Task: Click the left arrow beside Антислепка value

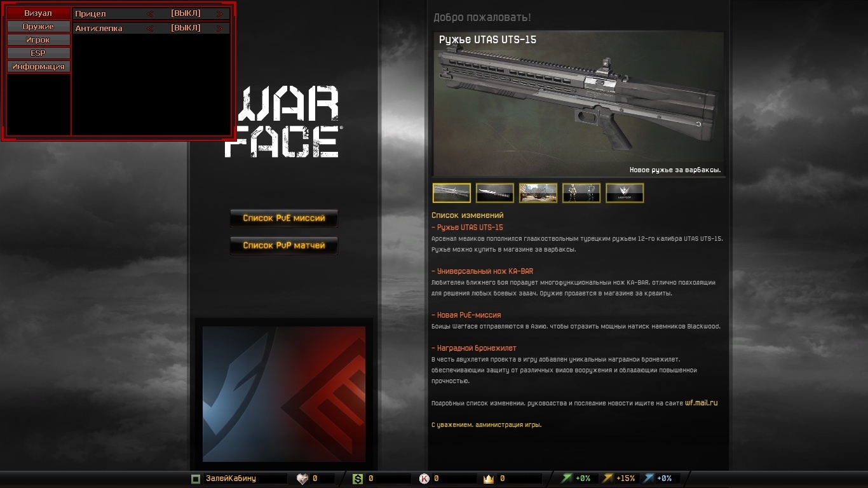Action: tap(150, 28)
